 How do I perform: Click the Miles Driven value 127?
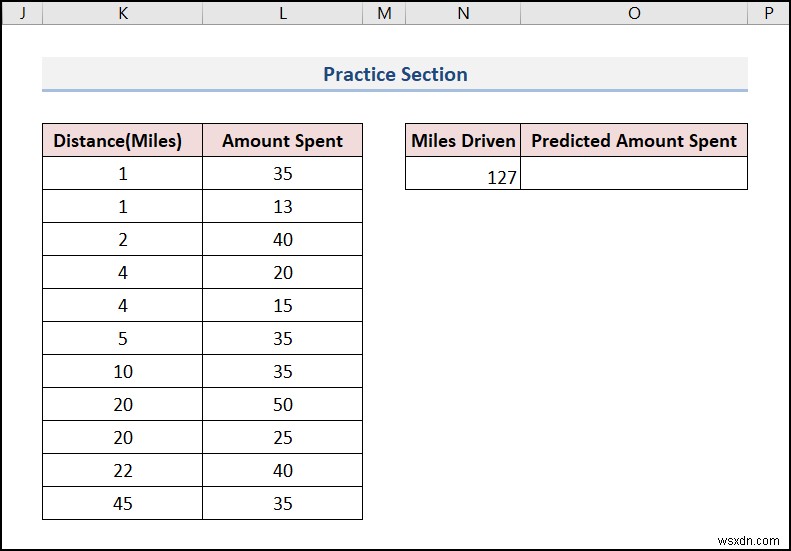coord(463,173)
